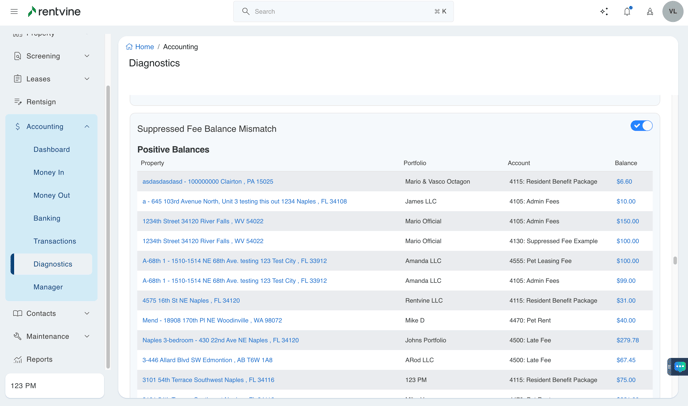Open the 4575 16th St NE Naples property link
The image size is (688, 406).
coord(191,300)
